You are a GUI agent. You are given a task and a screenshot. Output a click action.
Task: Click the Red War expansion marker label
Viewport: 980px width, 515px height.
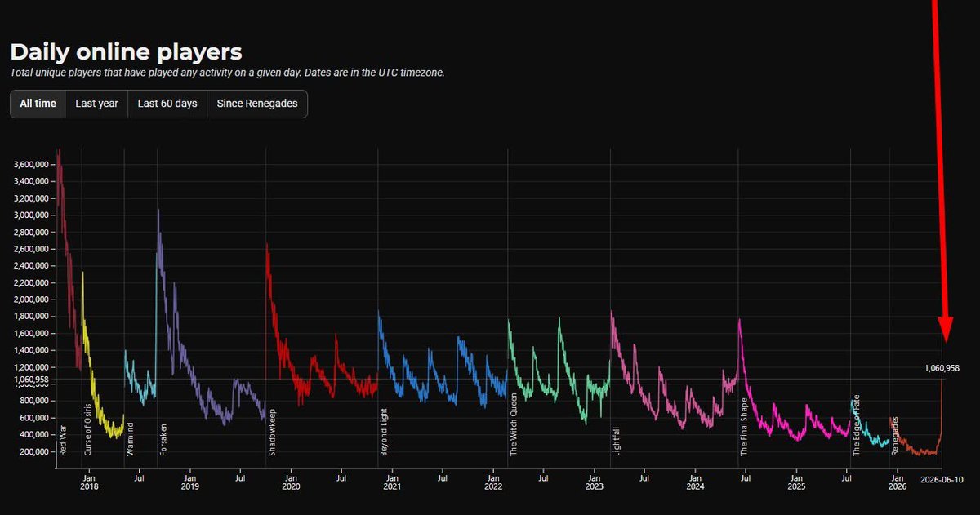point(64,439)
